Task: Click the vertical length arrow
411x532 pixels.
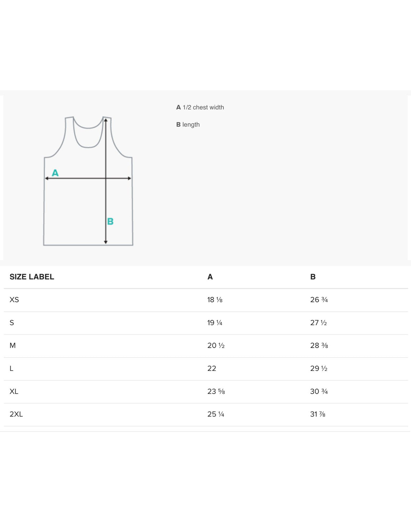Action: click(106, 181)
